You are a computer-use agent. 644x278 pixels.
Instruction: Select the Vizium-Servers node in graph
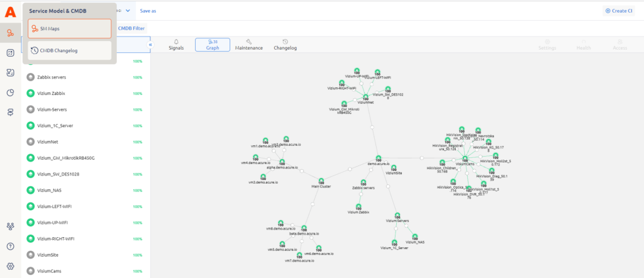(x=397, y=215)
